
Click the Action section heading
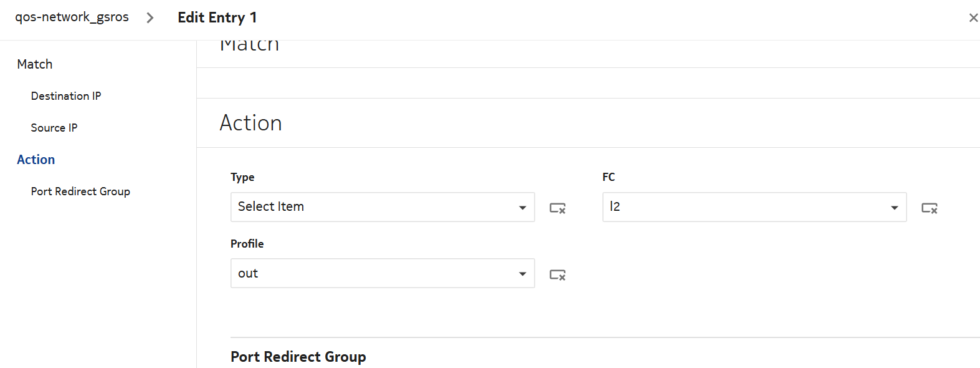tap(250, 123)
